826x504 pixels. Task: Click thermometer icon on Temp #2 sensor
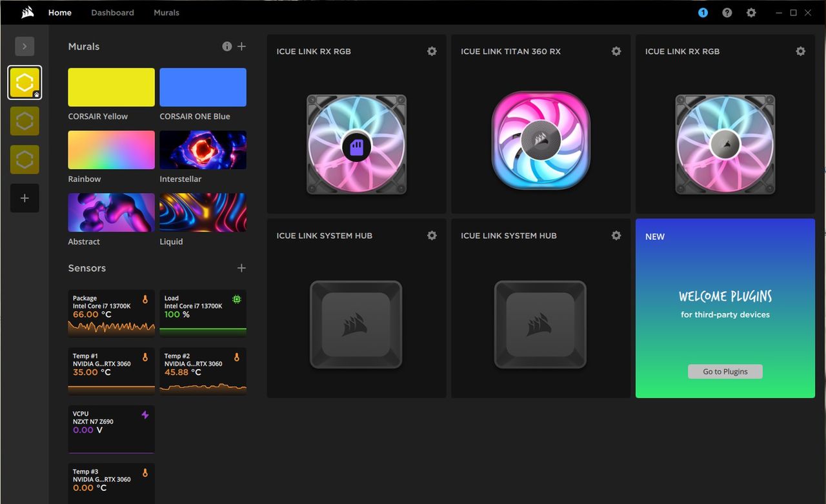pyautogui.click(x=237, y=357)
